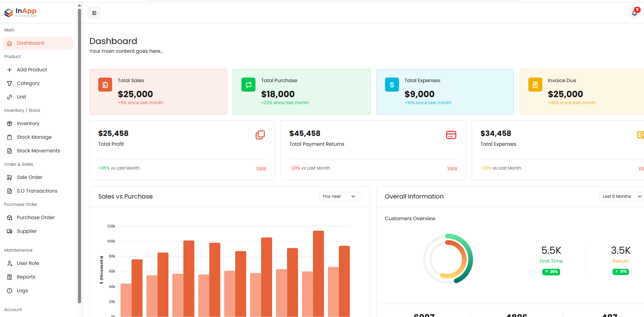
Task: Click the sidebar vertical scrollbar
Action: 79,154
